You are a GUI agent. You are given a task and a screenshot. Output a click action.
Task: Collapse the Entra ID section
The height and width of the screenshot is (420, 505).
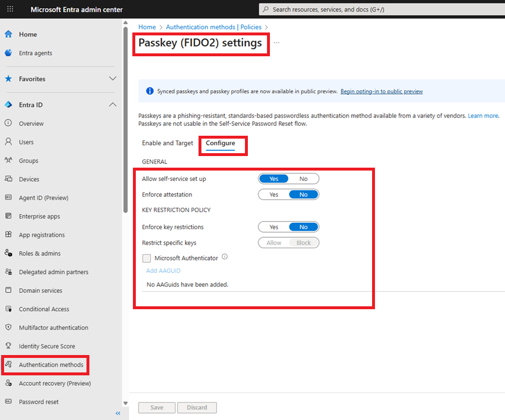114,105
